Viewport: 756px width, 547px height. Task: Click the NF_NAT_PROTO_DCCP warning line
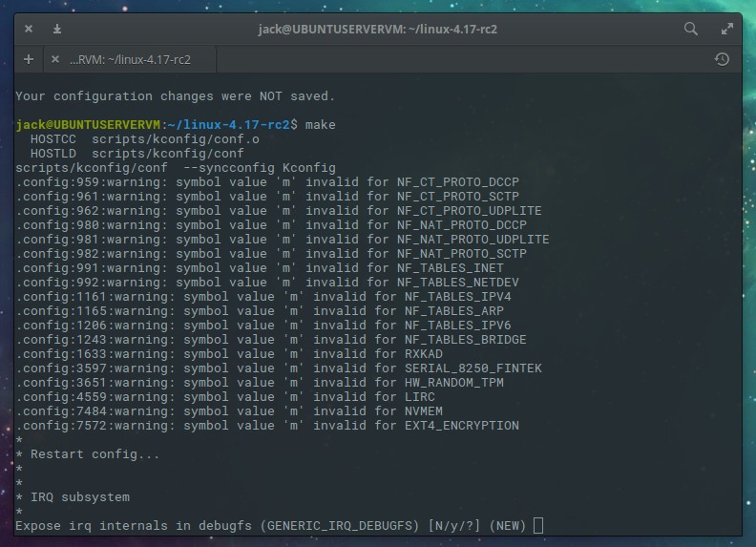tap(271, 225)
